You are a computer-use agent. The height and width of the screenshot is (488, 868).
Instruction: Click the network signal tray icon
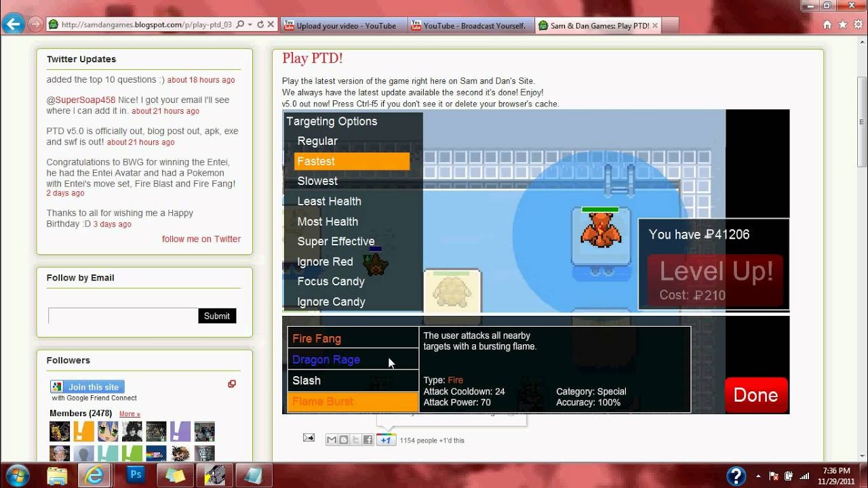(x=804, y=475)
